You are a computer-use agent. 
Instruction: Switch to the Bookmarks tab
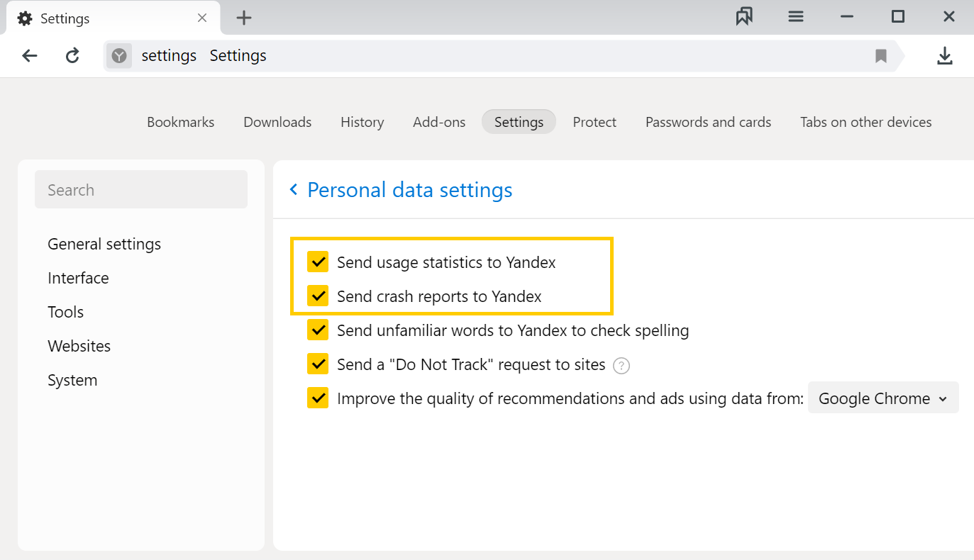click(x=180, y=122)
